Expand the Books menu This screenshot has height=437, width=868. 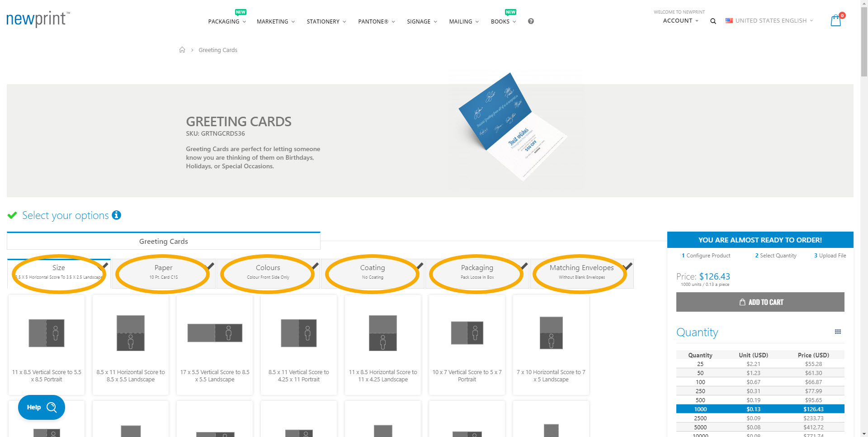coord(503,21)
